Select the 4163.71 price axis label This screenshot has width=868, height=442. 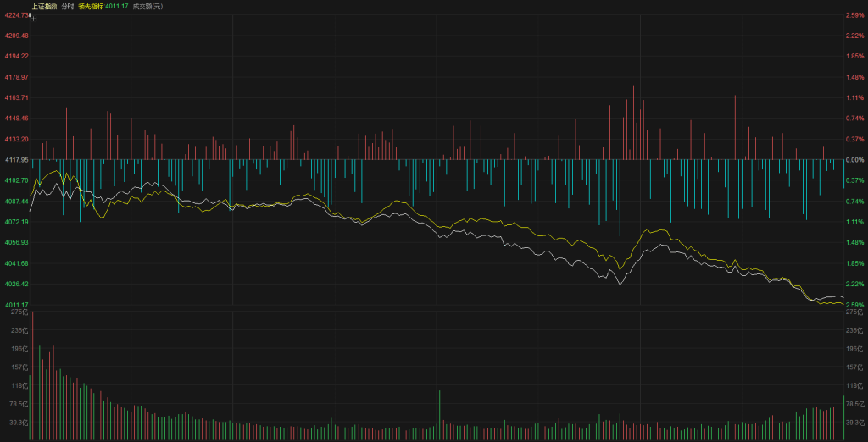point(17,97)
